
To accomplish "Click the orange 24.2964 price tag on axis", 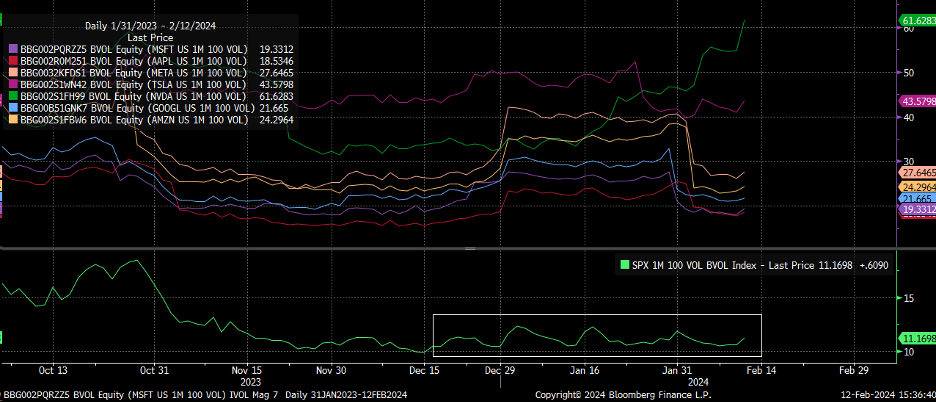I will coord(916,186).
